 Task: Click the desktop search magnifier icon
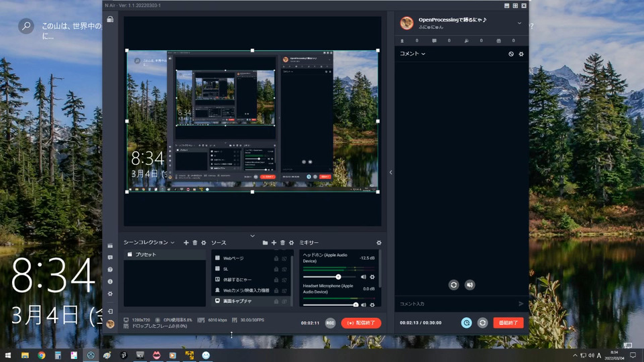pyautogui.click(x=26, y=26)
